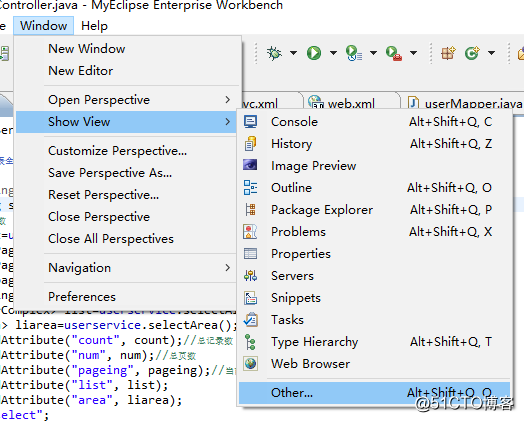
Task: Choose New Window menu item
Action: 128,49
